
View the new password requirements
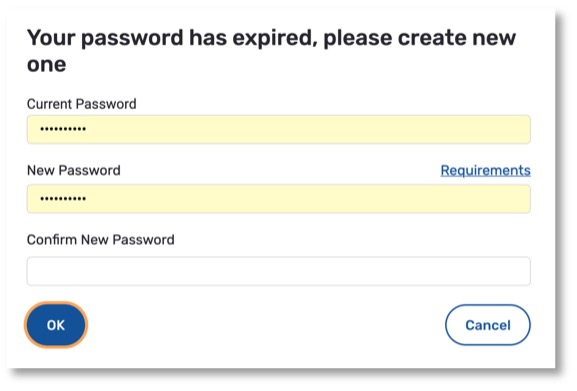(x=485, y=170)
